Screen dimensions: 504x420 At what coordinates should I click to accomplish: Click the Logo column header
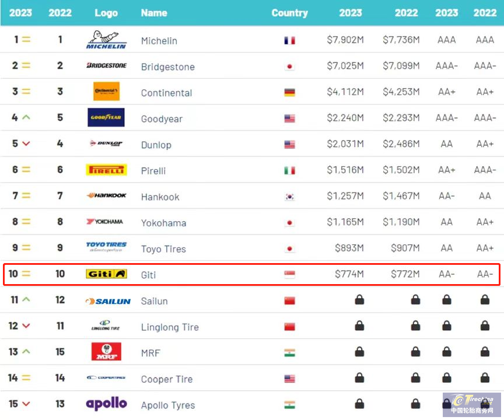[x=106, y=13]
